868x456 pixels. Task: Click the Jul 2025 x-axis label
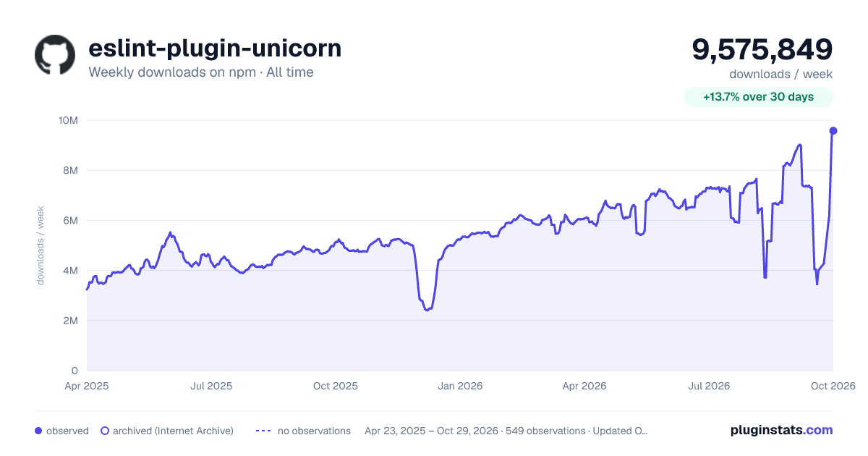click(211, 386)
